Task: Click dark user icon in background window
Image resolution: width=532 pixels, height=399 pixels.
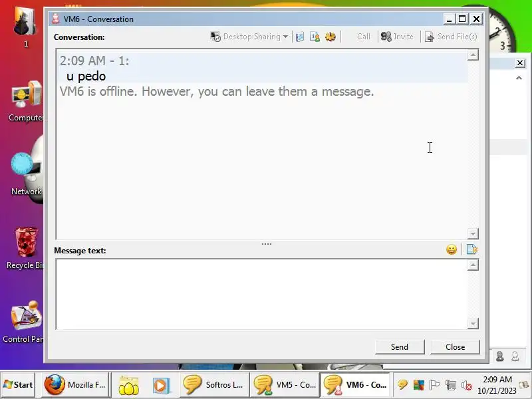Action: [x=500, y=356]
